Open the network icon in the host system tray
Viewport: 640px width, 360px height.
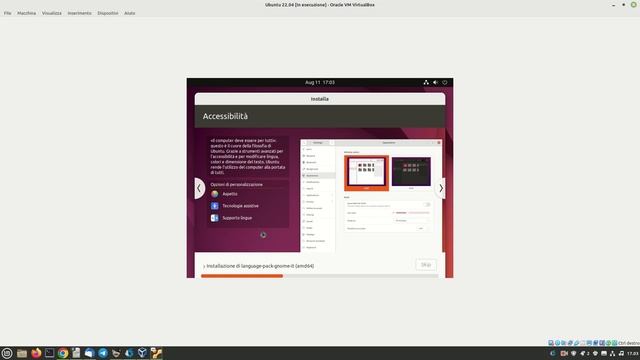click(612, 353)
